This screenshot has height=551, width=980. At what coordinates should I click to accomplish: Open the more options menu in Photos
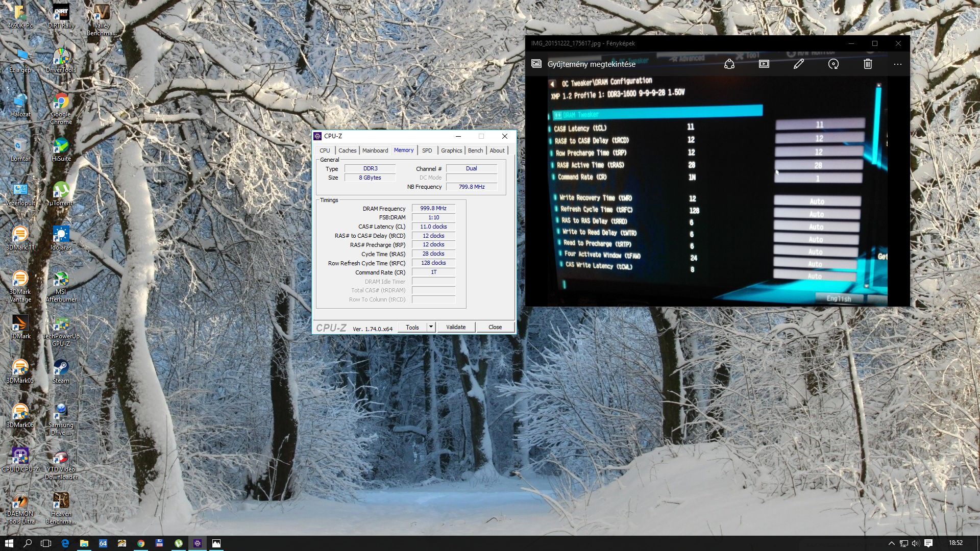[x=898, y=64]
